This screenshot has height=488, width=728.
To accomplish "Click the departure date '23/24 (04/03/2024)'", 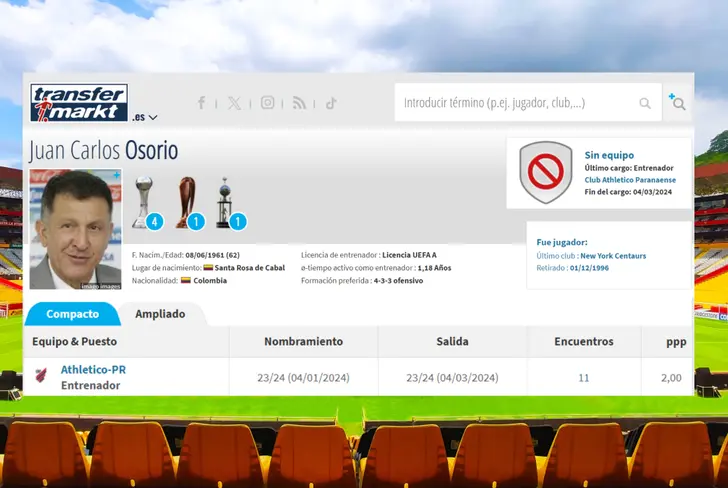I will tap(452, 378).
